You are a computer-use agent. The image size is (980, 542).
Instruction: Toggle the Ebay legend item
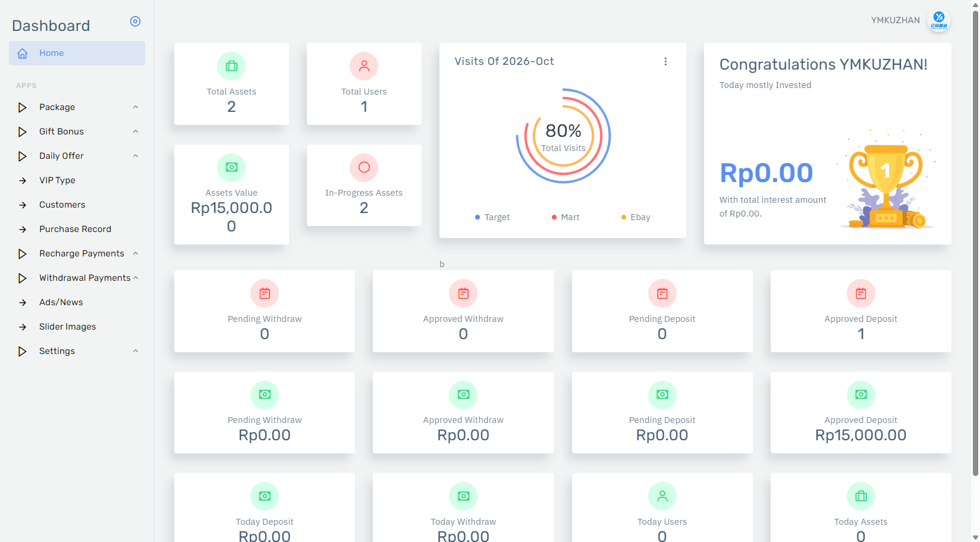[636, 217]
